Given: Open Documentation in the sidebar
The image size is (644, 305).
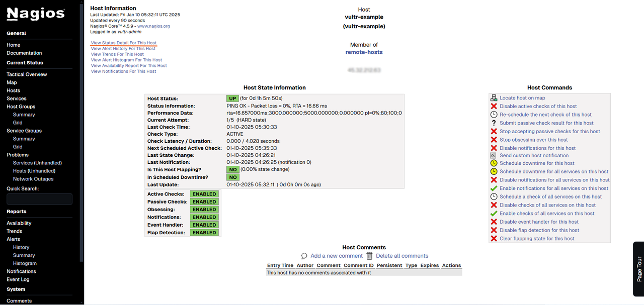Looking at the screenshot, I should click(24, 53).
